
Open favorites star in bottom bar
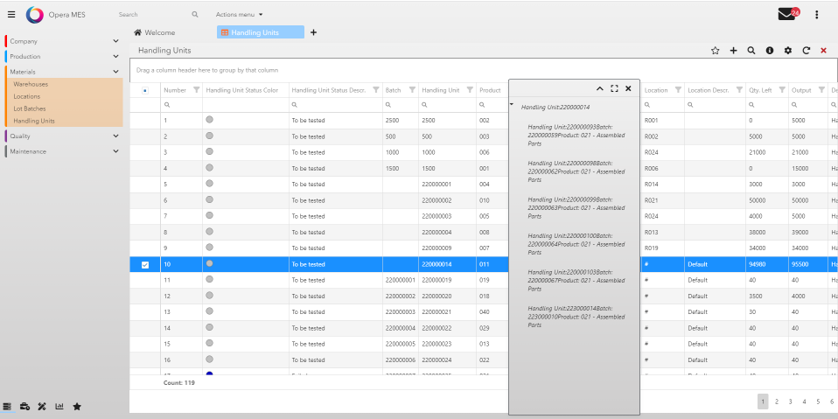77,407
